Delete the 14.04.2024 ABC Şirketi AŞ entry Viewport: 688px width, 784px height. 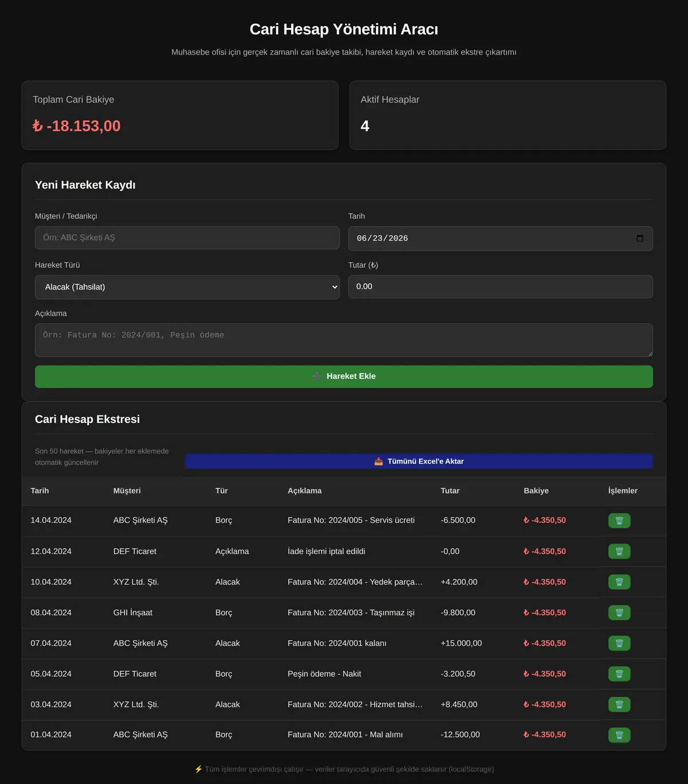tap(619, 520)
